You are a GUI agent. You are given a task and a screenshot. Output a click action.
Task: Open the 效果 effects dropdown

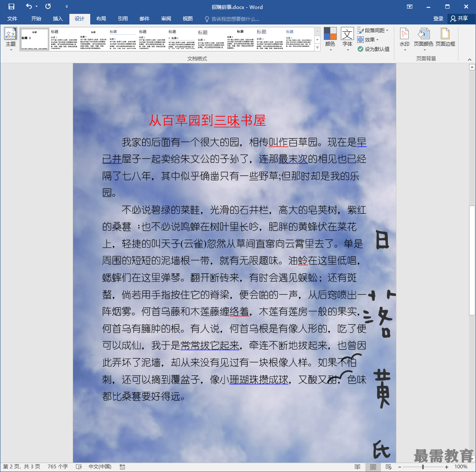tap(368, 40)
